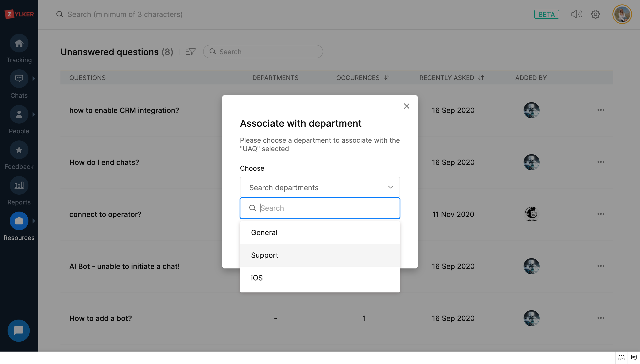
Task: Expand the Chats submenu arrow
Action: pyautogui.click(x=34, y=79)
